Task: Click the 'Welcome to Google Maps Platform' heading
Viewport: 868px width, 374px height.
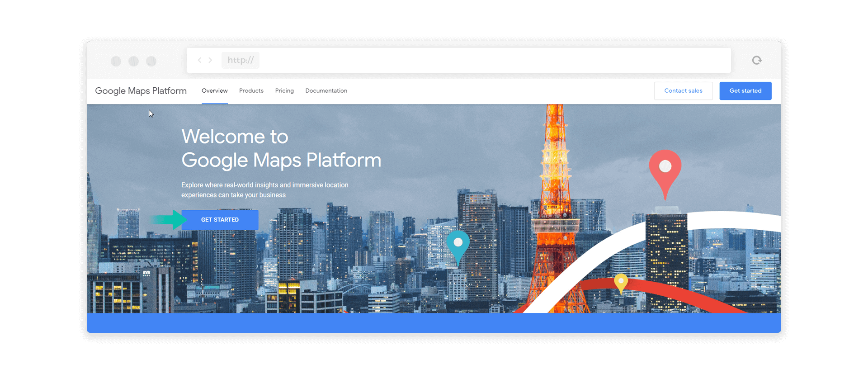Action: [x=281, y=148]
